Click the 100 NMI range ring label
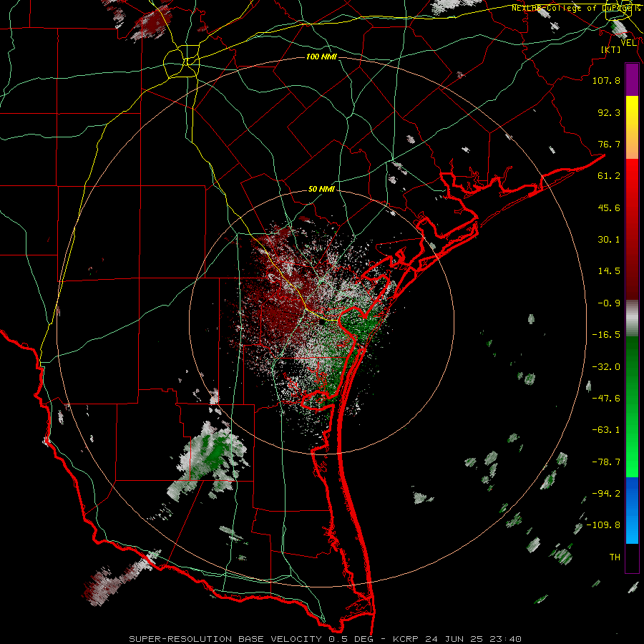 (x=321, y=57)
